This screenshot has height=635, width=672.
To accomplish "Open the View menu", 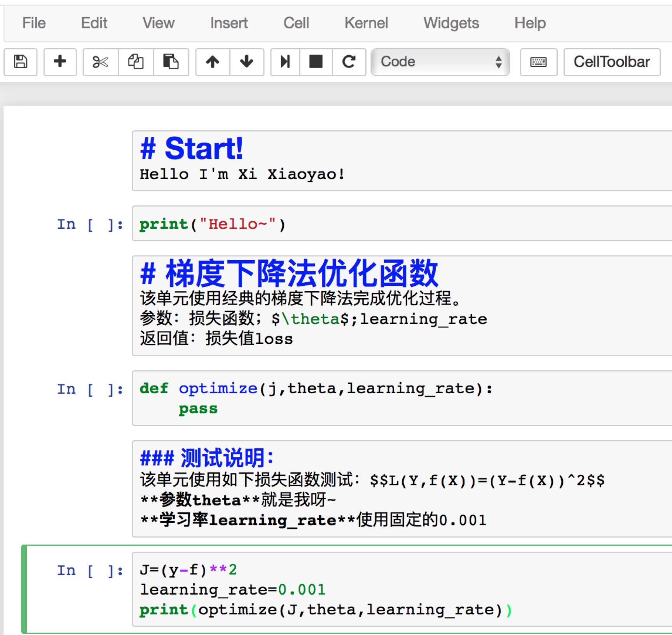I will point(158,23).
